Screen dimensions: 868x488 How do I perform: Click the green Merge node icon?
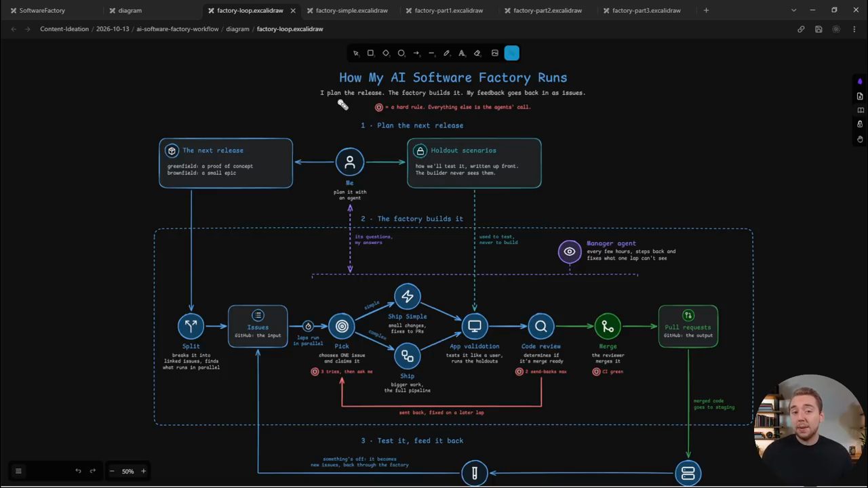(x=608, y=326)
